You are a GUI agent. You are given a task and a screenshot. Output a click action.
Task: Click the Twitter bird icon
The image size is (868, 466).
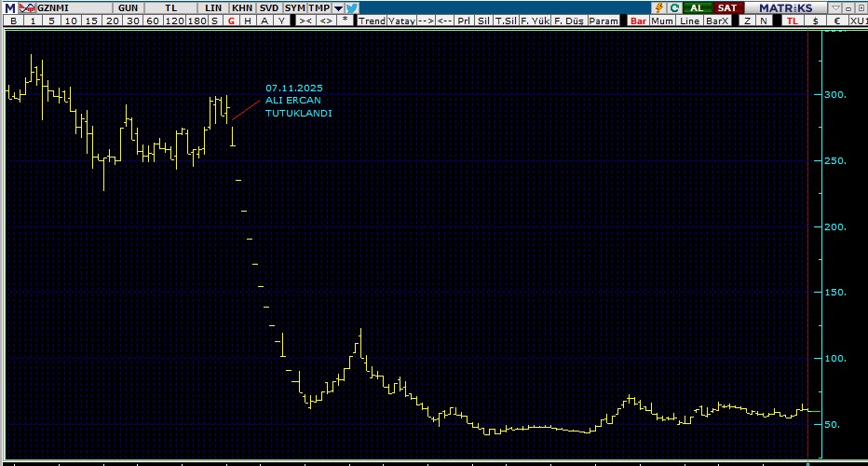(352, 7)
